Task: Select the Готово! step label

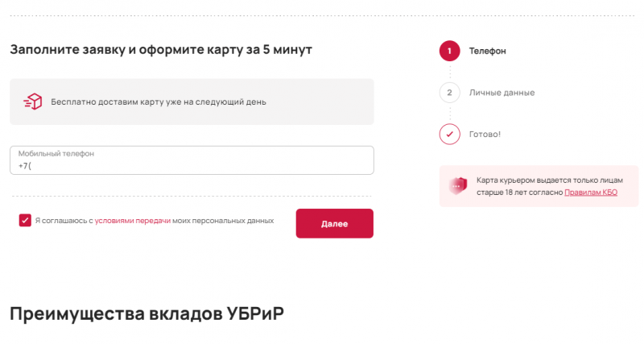Action: point(485,134)
